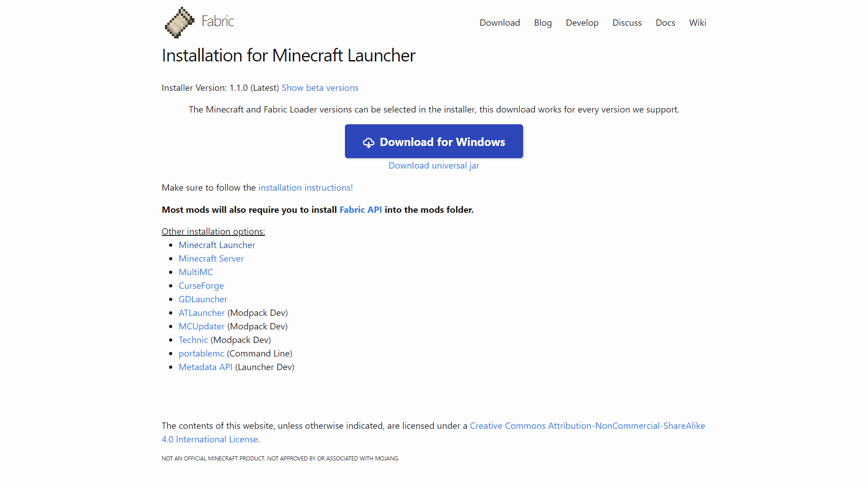Open the installation instructions link
The width and height of the screenshot is (868, 488).
coord(305,188)
